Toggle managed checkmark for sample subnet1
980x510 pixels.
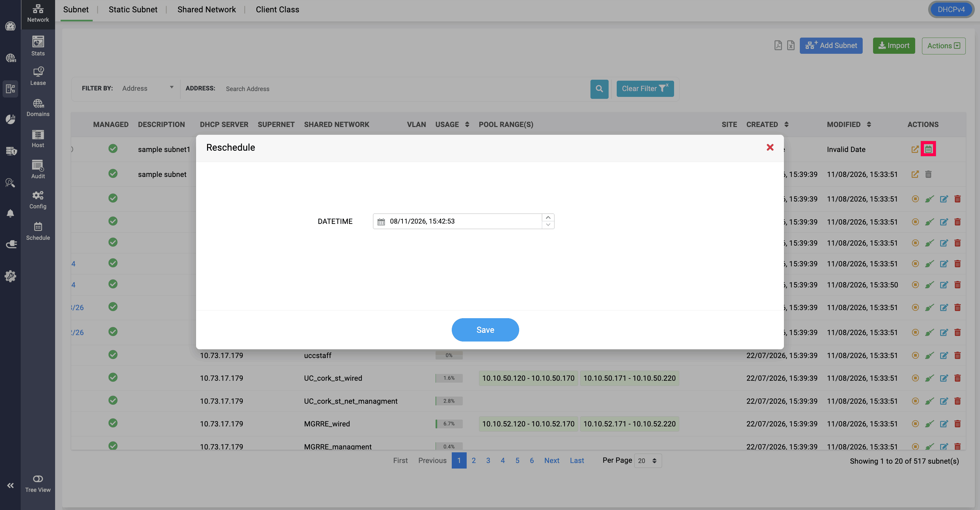113,148
